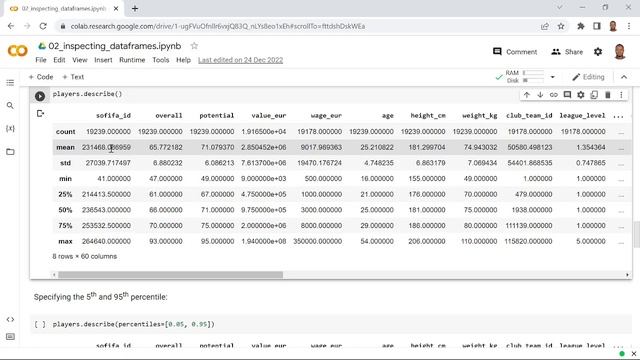Open the code snippets panel

pos(10,319)
